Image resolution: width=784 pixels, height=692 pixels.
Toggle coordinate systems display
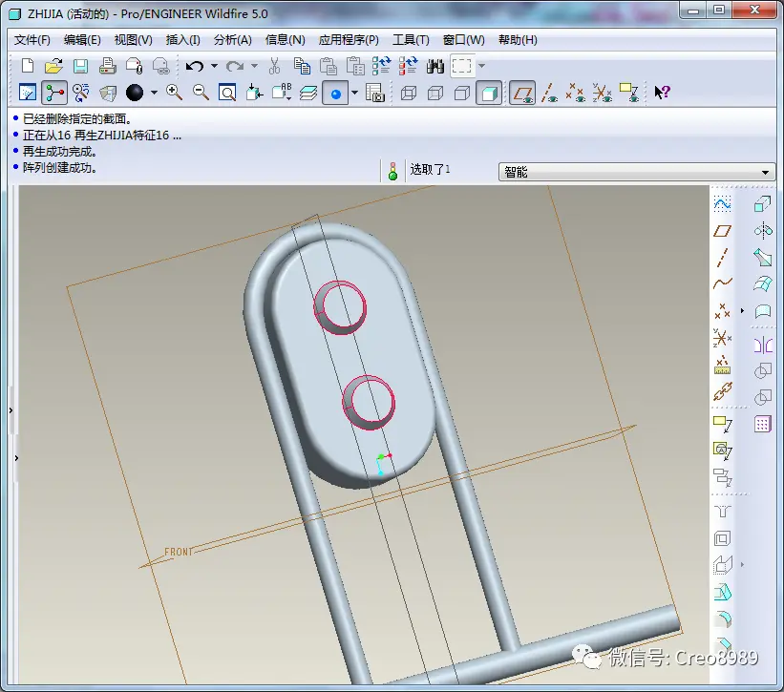(x=602, y=93)
